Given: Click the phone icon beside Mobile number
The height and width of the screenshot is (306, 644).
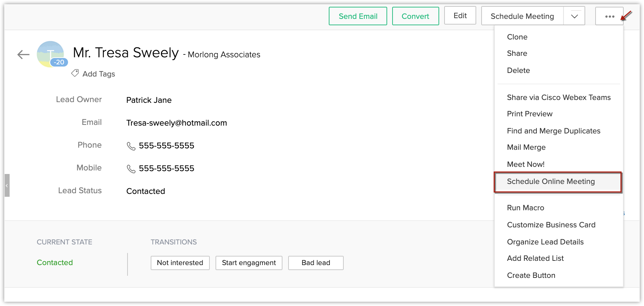Looking at the screenshot, I should pyautogui.click(x=131, y=169).
